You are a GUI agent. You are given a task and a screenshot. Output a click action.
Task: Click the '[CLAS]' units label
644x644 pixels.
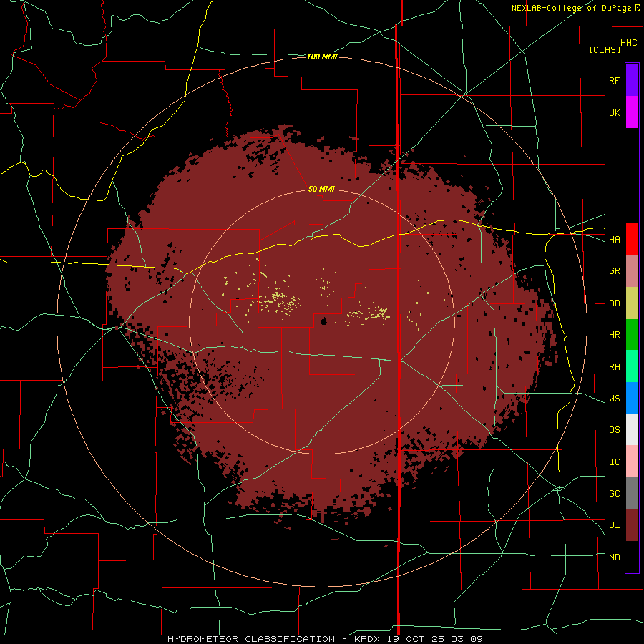[x=605, y=49]
